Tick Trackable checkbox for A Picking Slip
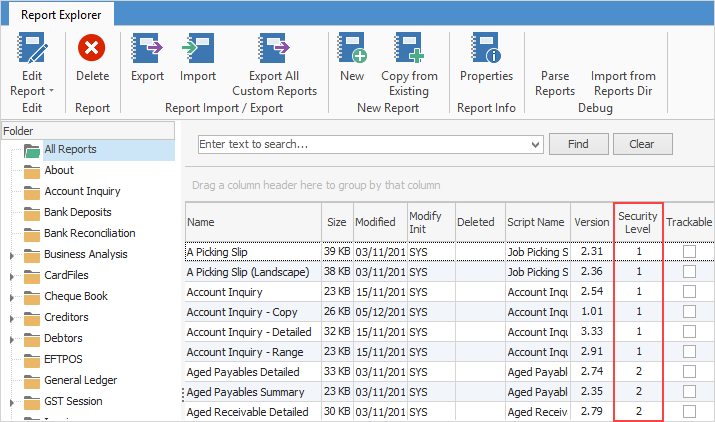 689,253
